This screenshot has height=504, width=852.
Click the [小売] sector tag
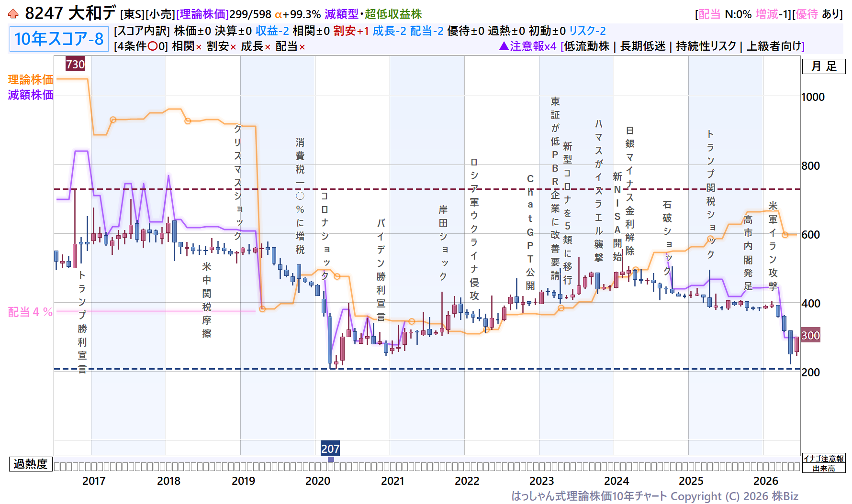(x=160, y=14)
